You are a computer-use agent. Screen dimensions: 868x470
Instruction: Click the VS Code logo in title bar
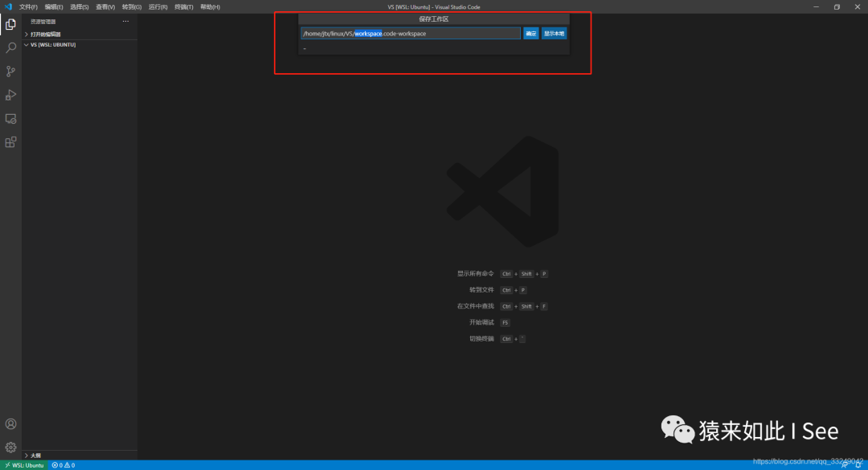pos(8,6)
